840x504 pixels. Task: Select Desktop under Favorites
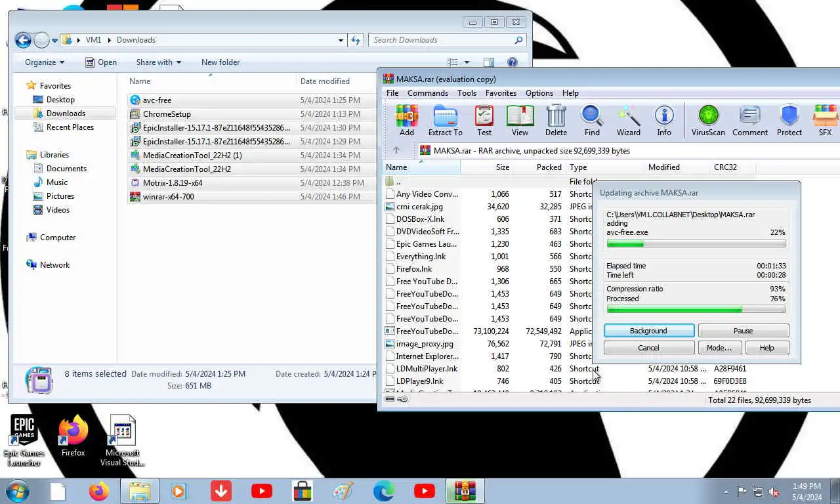click(x=60, y=100)
